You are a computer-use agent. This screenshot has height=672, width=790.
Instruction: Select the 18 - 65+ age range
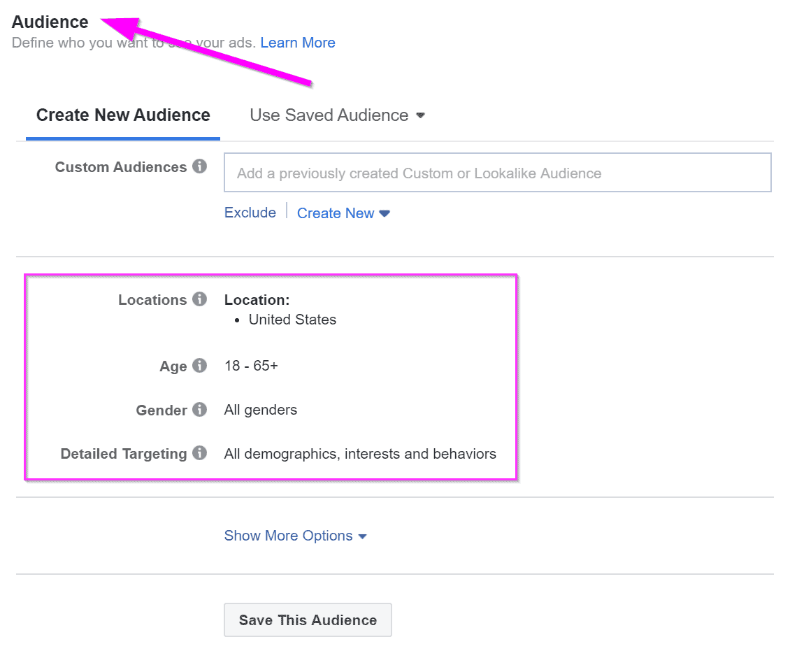tap(251, 365)
